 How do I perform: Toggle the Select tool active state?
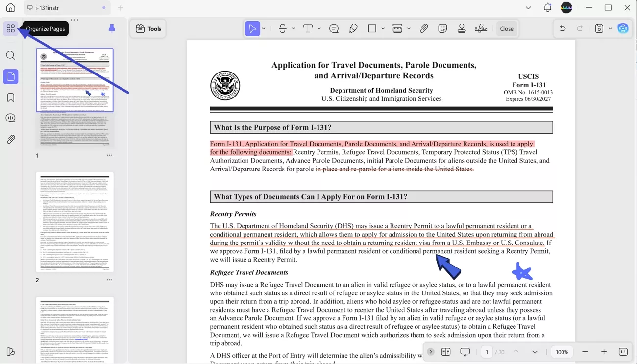(251, 28)
